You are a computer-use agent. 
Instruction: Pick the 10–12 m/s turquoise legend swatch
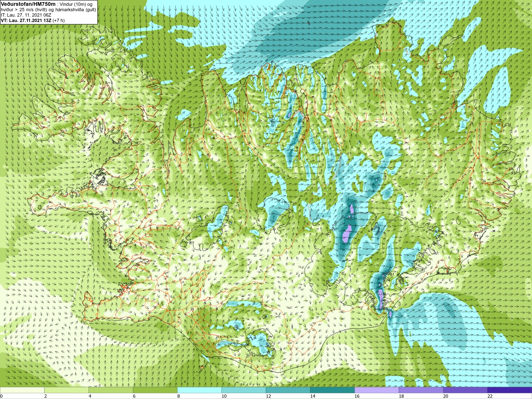tap(244, 390)
